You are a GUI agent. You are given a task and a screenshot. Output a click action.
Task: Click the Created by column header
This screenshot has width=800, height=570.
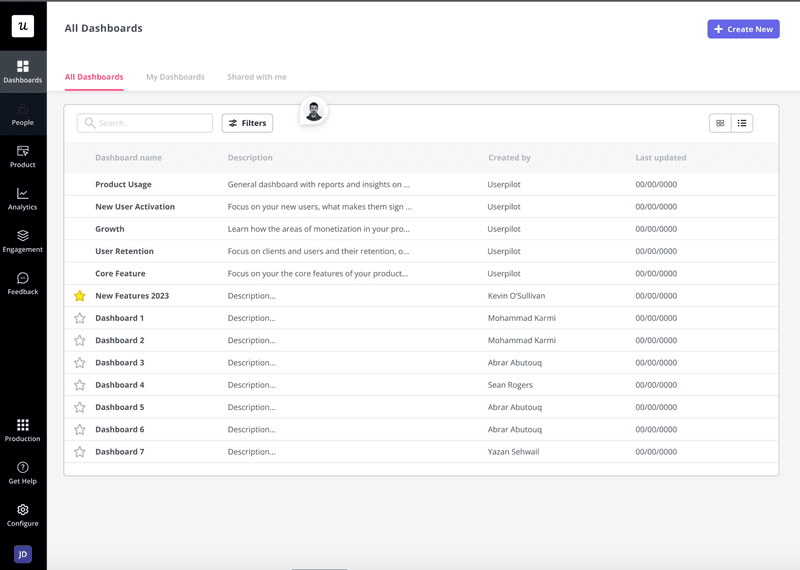pos(509,158)
